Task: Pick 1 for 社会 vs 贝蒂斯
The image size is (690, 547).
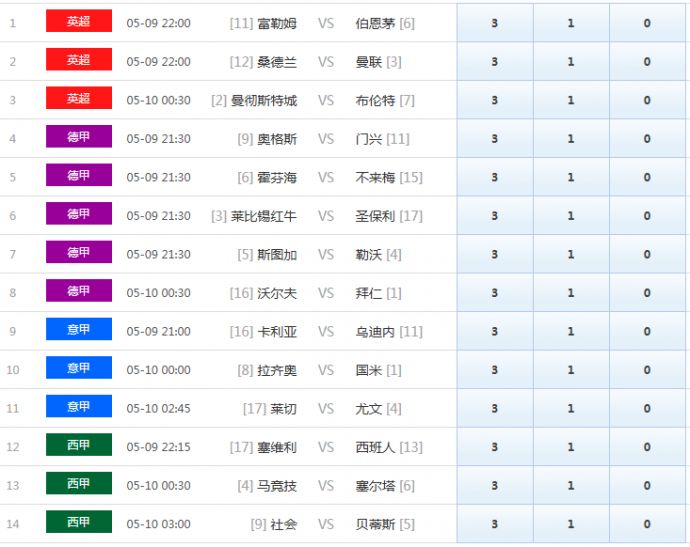Action: [571, 524]
